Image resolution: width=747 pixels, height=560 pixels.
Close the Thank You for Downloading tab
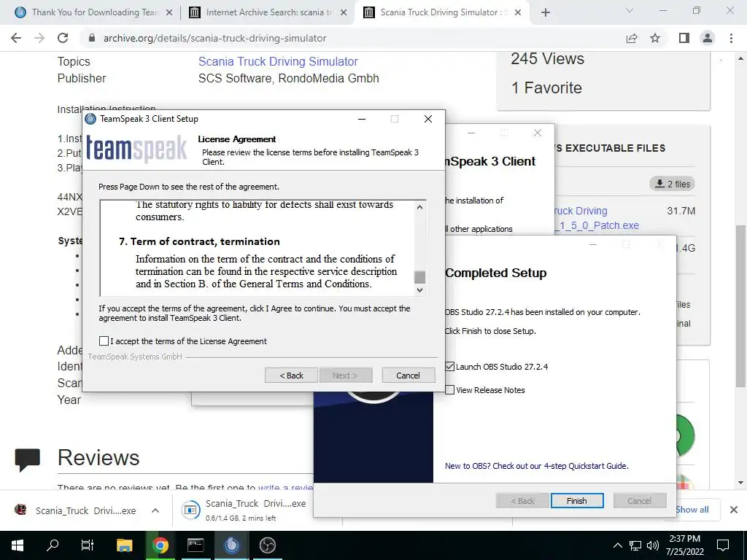pos(169,12)
